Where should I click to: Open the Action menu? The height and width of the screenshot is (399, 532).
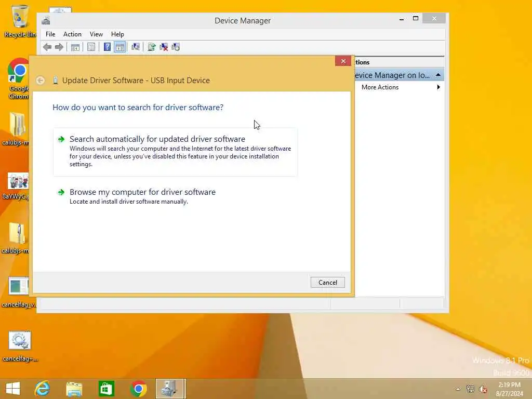pos(72,34)
